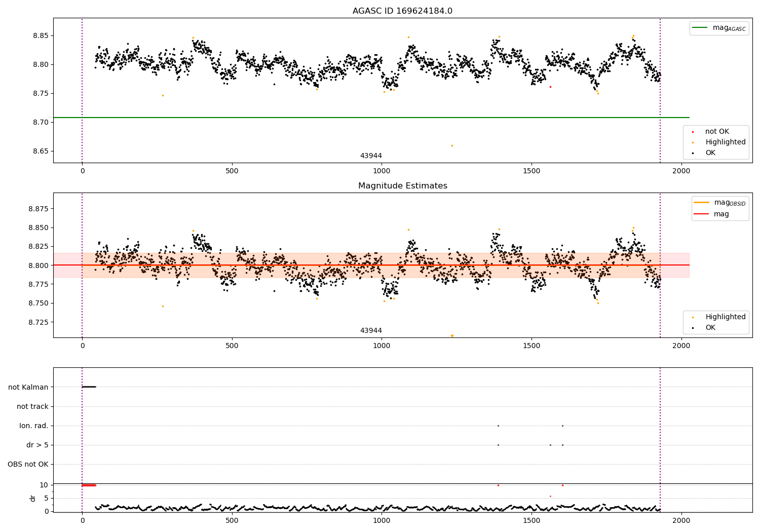Click the 8.825 y-axis tick in middle plot

pos(39,246)
